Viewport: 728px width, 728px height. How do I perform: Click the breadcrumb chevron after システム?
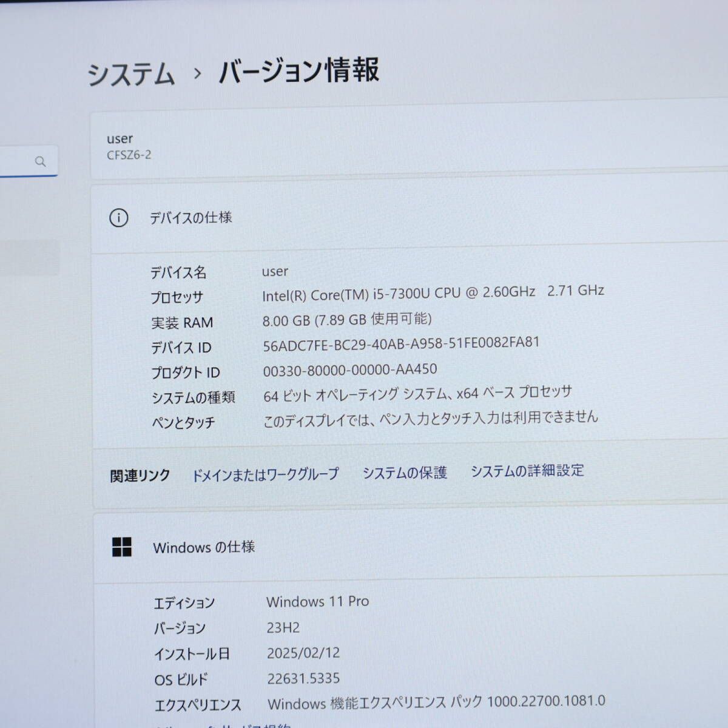point(197,73)
